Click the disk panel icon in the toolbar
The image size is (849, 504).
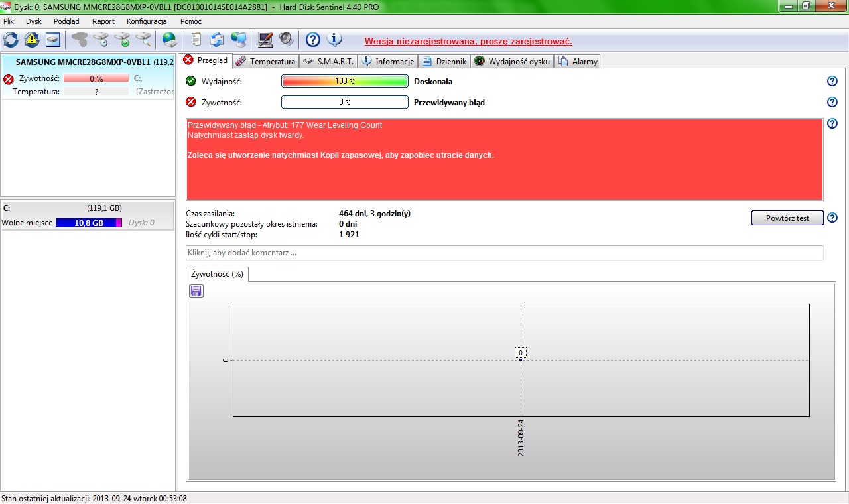pos(53,40)
